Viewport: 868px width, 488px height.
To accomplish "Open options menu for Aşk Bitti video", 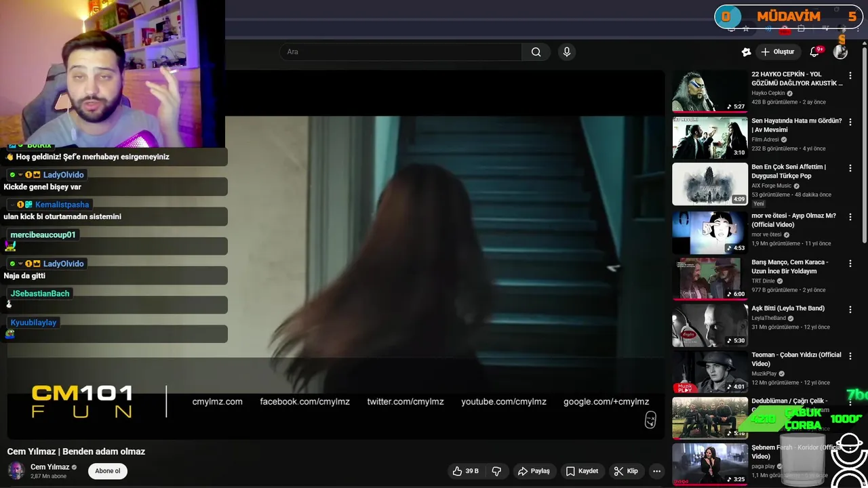I will [x=850, y=309].
